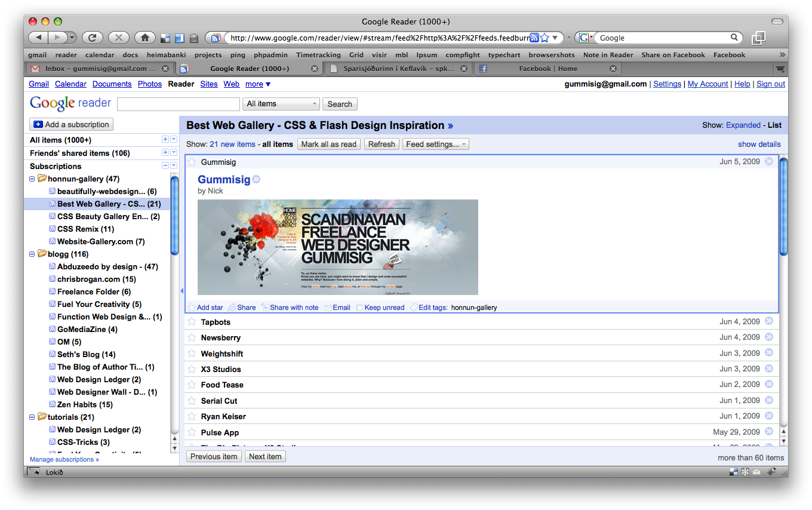The image size is (812, 510).
Task: Collapse the Subscriptions section with minus icon
Action: click(x=165, y=165)
